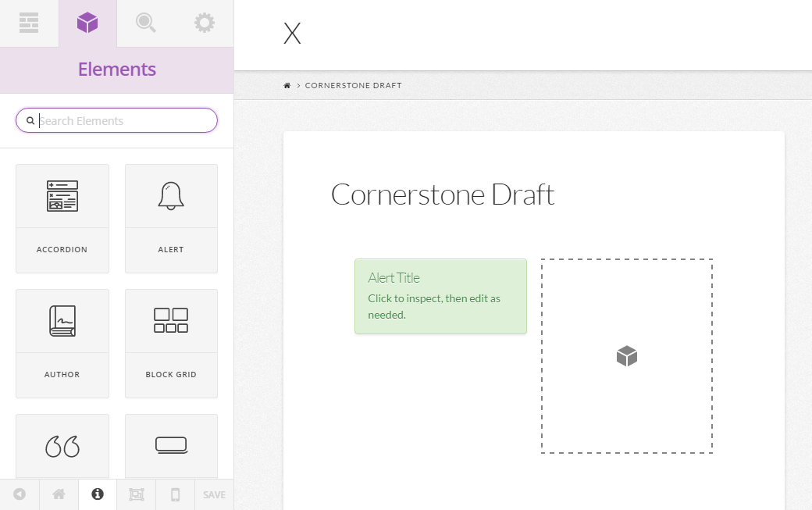This screenshot has width=812, height=510.
Task: Save the Cornerstone draft
Action: (214, 494)
